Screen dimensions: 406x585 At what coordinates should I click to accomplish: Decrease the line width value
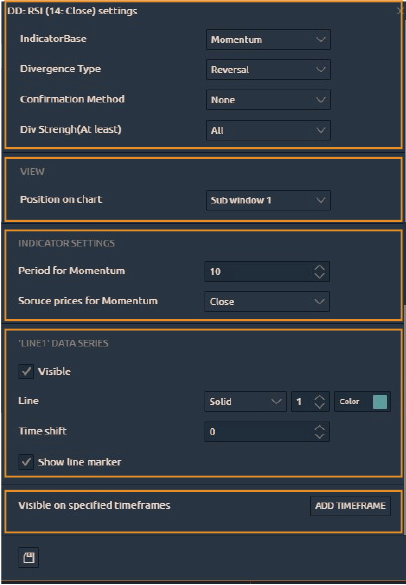click(x=319, y=406)
